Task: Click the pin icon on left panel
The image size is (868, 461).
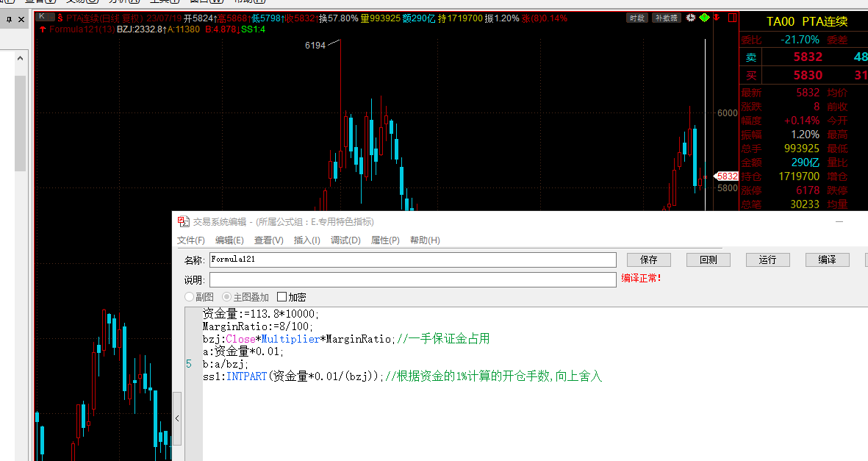Action: click(9, 19)
